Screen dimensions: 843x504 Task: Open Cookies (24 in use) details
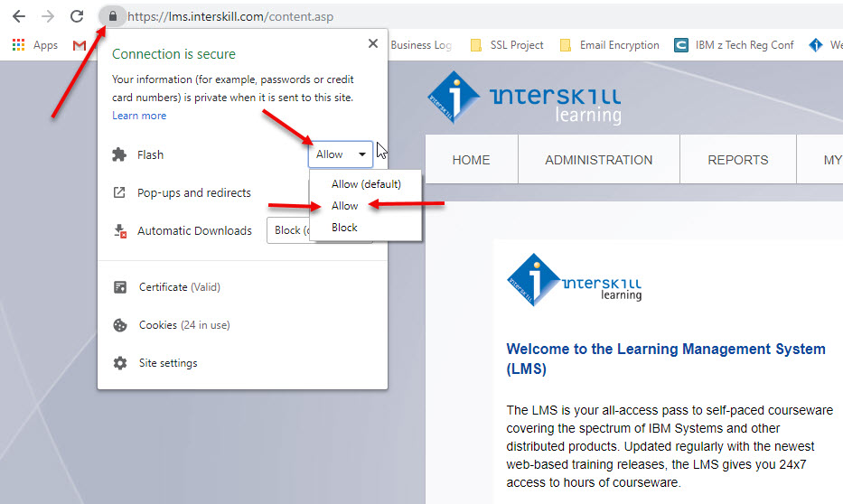[184, 325]
